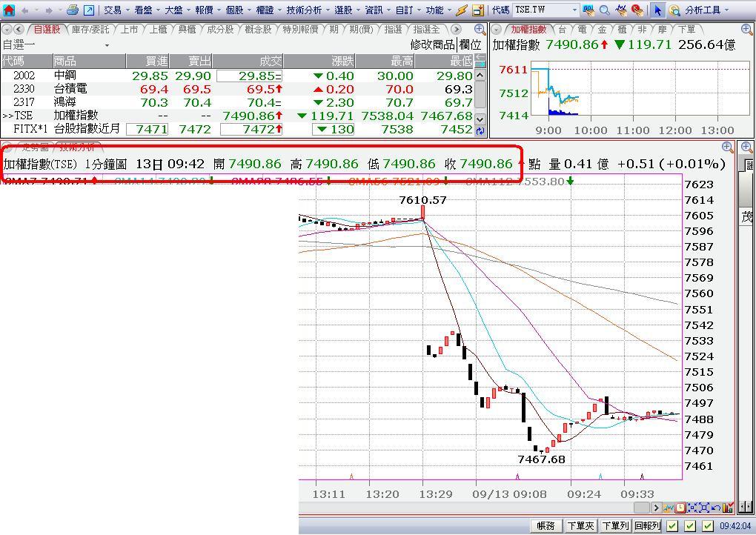The width and height of the screenshot is (756, 535).
Task: Open the 選股 menu
Action: (x=343, y=10)
